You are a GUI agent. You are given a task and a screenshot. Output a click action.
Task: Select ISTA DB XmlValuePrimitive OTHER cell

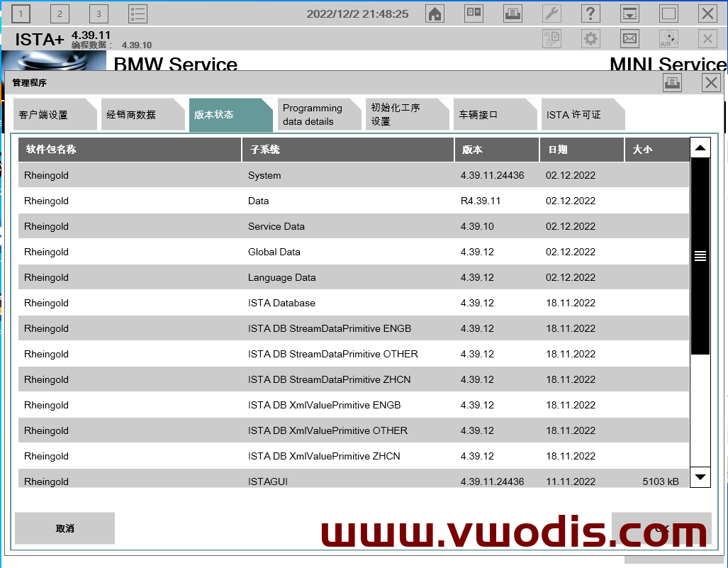pos(327,430)
